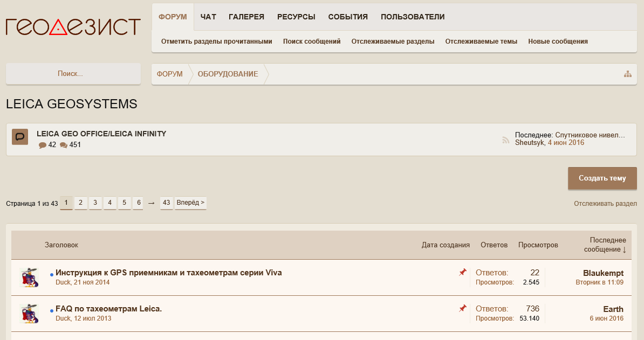Open Earth last poster profile
Image resolution: width=644 pixels, height=340 pixels.
[613, 309]
